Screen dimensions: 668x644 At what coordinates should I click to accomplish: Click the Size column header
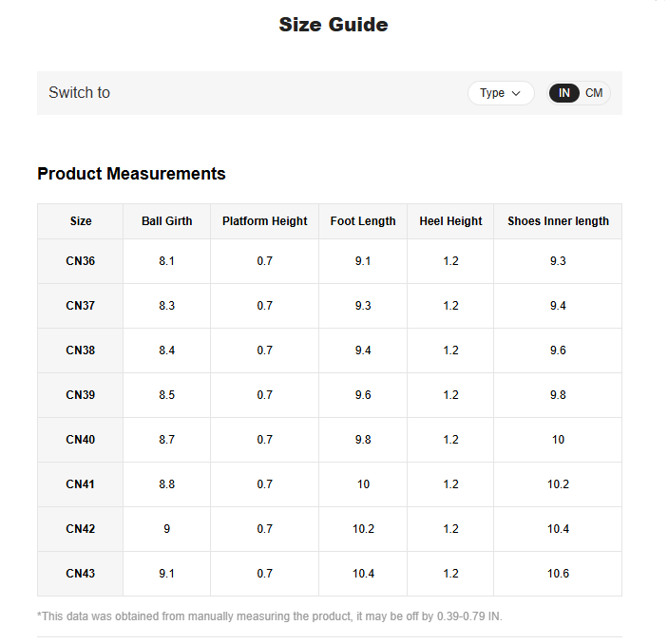81,221
